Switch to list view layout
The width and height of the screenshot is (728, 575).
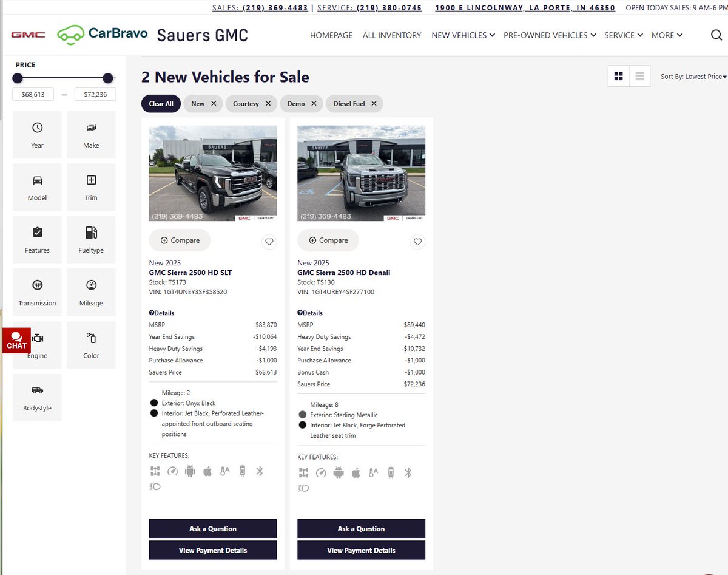639,77
